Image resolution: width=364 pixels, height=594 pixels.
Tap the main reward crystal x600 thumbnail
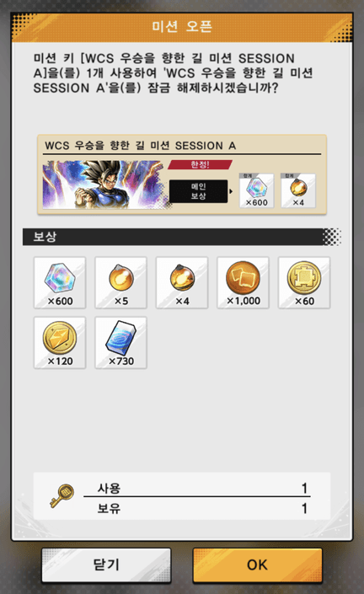click(256, 190)
